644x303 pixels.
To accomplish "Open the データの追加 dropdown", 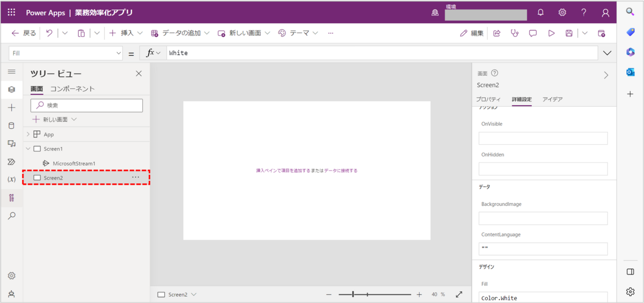I will click(180, 33).
